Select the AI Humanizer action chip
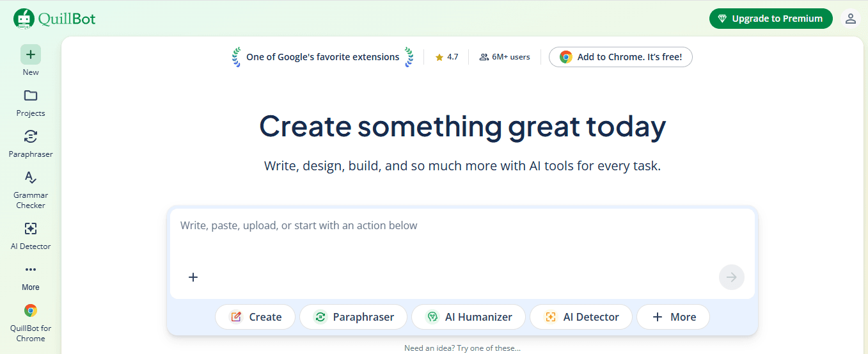Viewport: 868px width, 354px height. [468, 317]
